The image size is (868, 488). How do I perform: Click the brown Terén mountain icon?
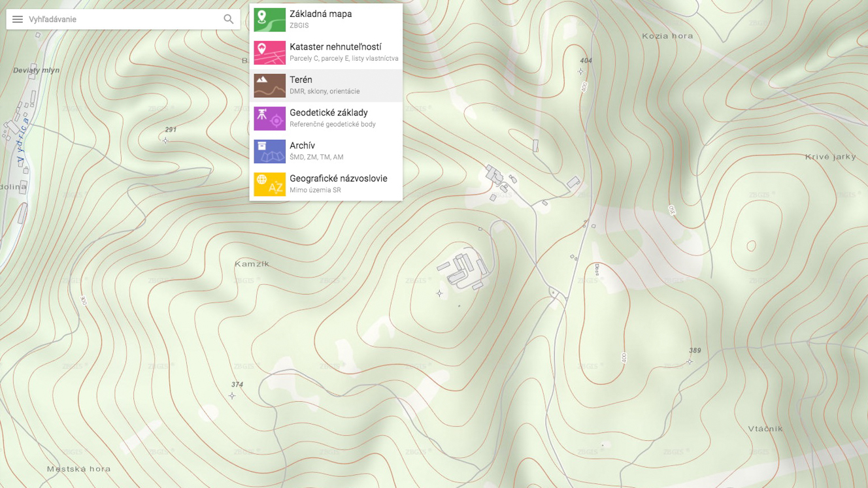(x=269, y=86)
